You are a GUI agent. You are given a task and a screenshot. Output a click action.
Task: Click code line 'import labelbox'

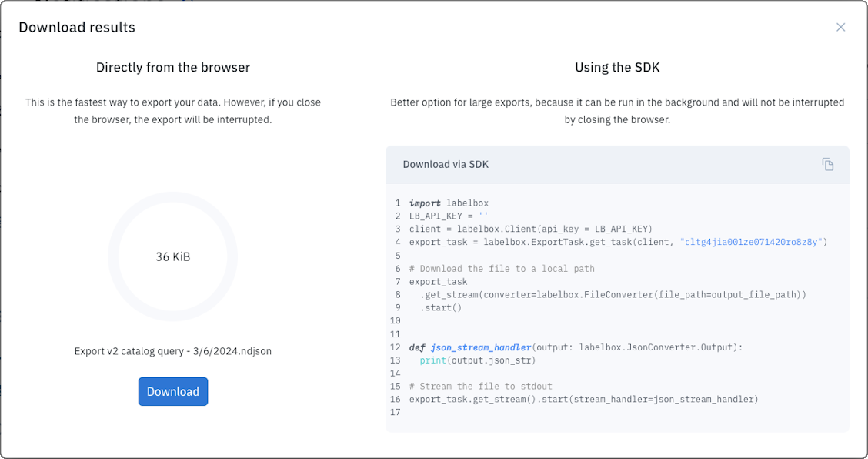[x=449, y=203]
